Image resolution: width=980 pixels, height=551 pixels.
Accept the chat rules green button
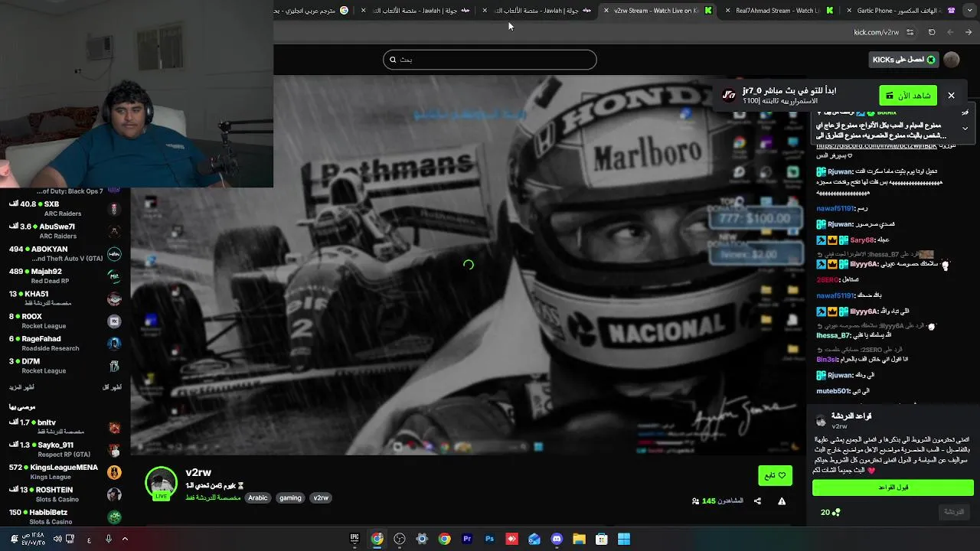click(893, 487)
